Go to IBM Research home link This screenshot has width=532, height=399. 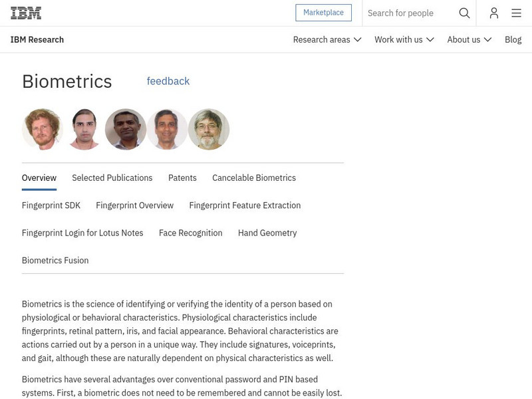37,40
